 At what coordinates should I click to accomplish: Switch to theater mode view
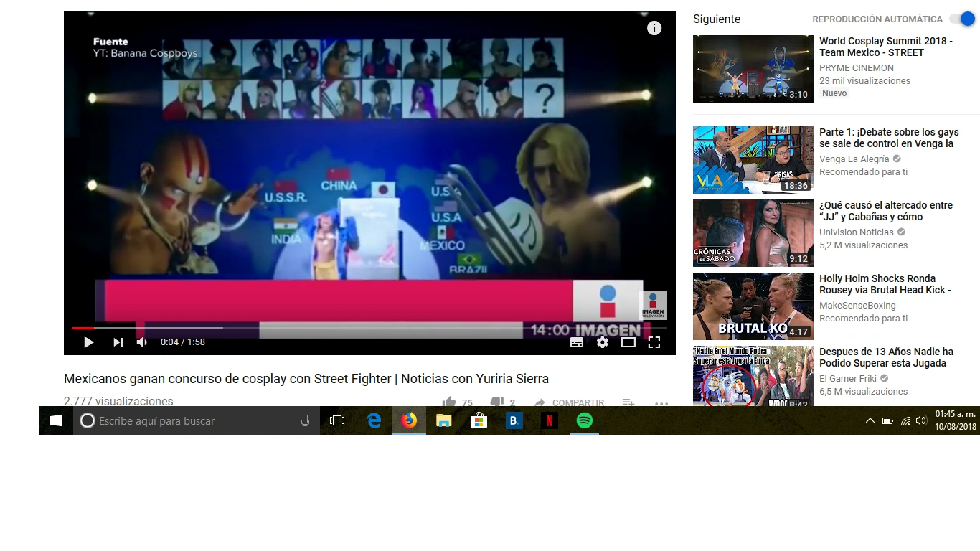[628, 342]
